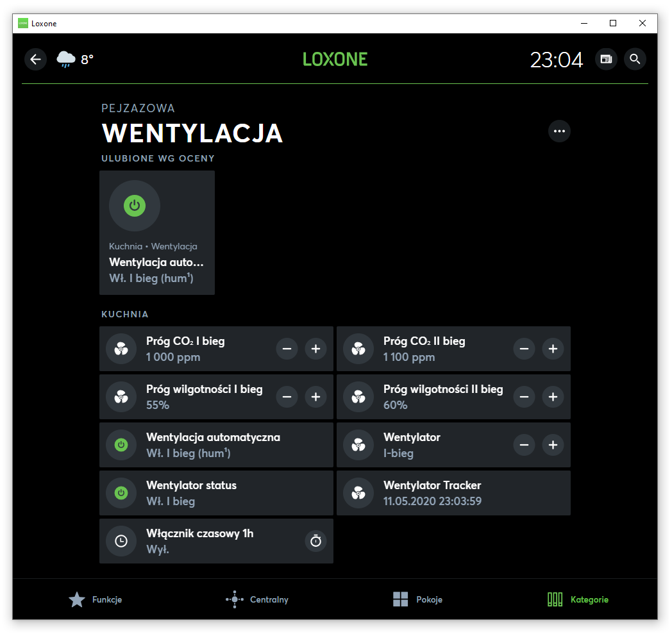Close the Loxone window

pyautogui.click(x=642, y=23)
